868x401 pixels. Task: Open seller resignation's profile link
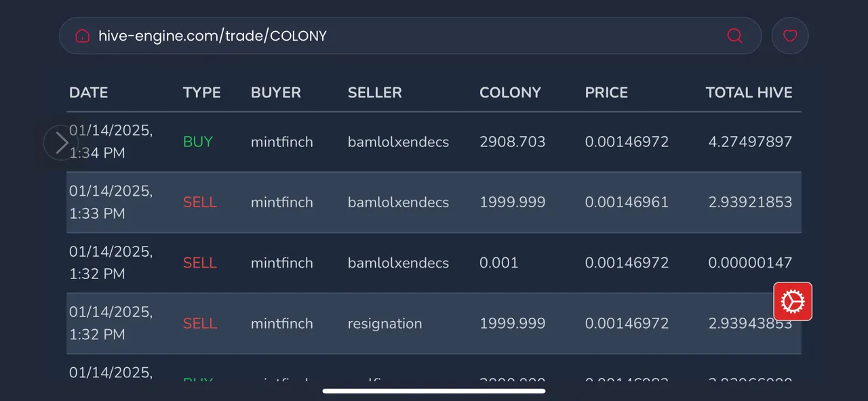pos(384,324)
